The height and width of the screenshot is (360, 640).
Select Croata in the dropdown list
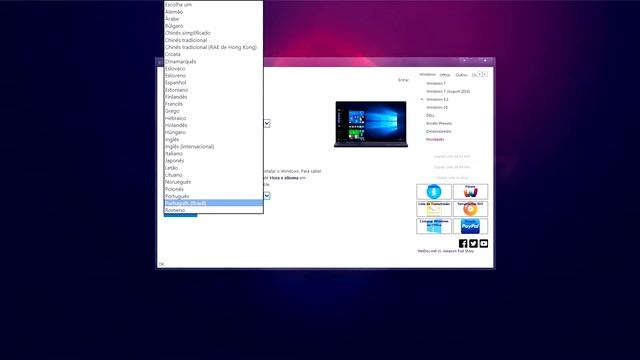pos(213,54)
